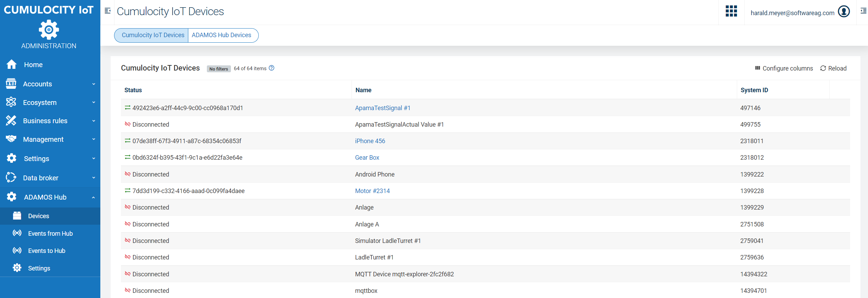Click the Business rules icon
The height and width of the screenshot is (298, 868).
[11, 120]
